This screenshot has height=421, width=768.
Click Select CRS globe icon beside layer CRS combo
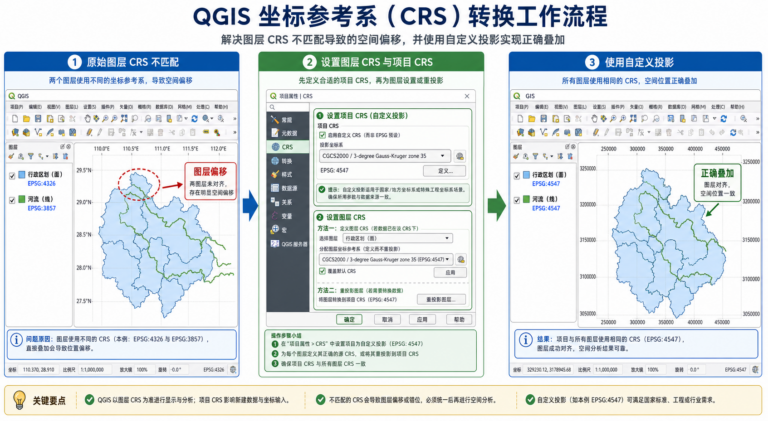click(x=460, y=259)
